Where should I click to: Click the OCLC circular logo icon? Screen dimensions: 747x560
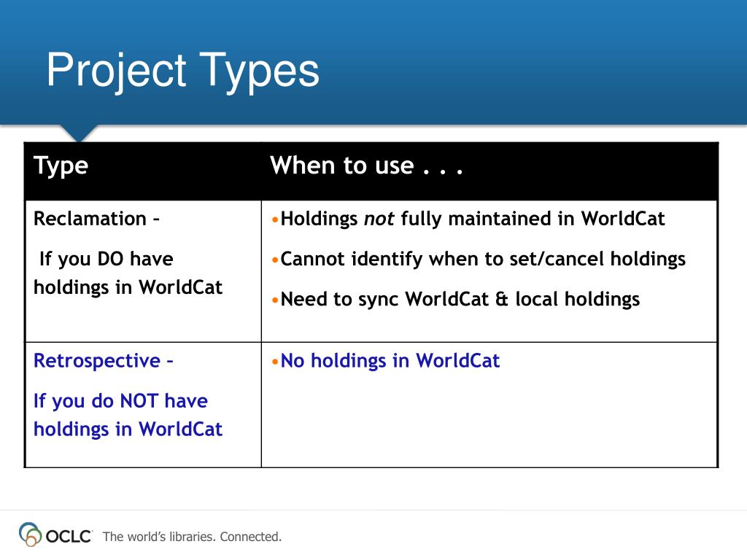pyautogui.click(x=30, y=534)
